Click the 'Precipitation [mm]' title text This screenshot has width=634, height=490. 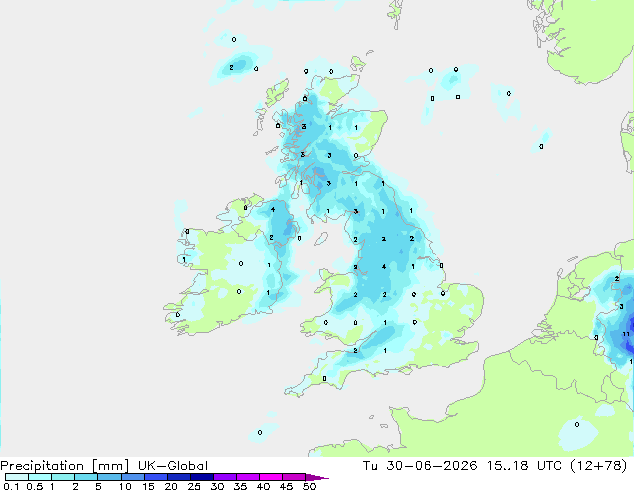pyautogui.click(x=64, y=466)
